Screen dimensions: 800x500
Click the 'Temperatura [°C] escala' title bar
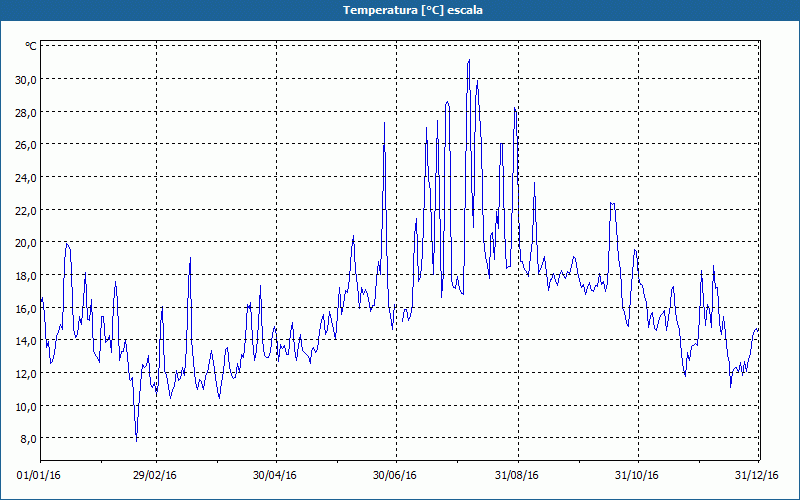[400, 10]
